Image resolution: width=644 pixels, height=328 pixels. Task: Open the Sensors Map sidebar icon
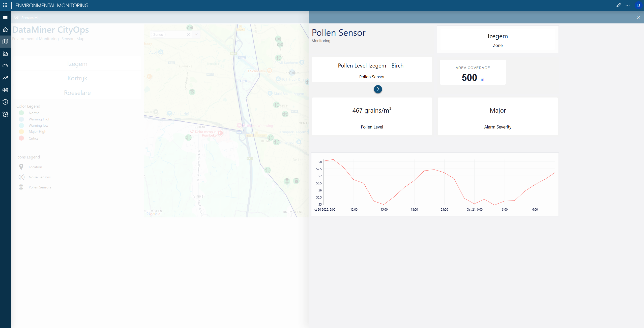tap(5, 42)
